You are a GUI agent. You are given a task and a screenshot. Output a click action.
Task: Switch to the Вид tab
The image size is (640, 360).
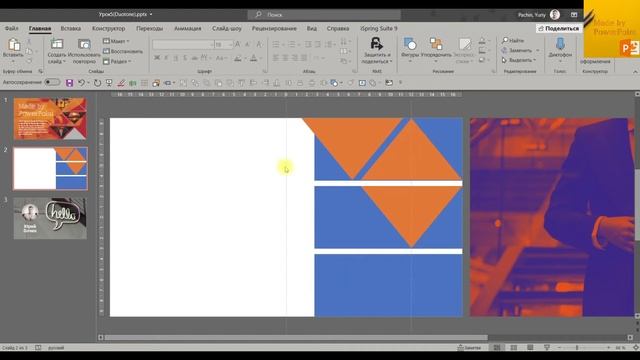[312, 29]
